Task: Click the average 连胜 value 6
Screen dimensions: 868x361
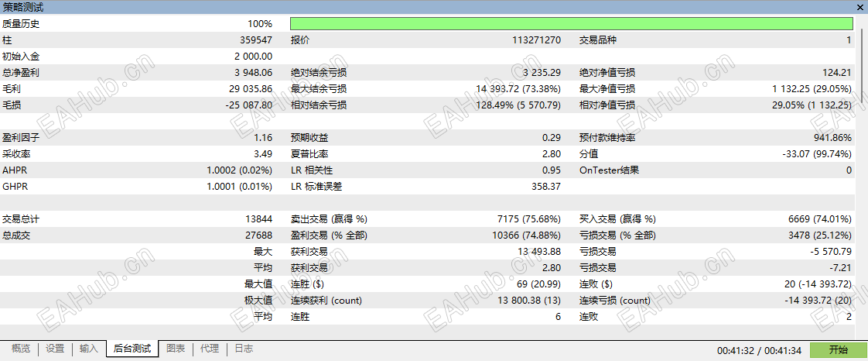Action: click(x=558, y=317)
